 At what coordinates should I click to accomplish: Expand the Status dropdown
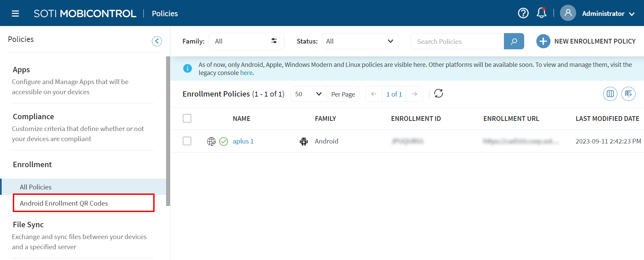pyautogui.click(x=360, y=41)
